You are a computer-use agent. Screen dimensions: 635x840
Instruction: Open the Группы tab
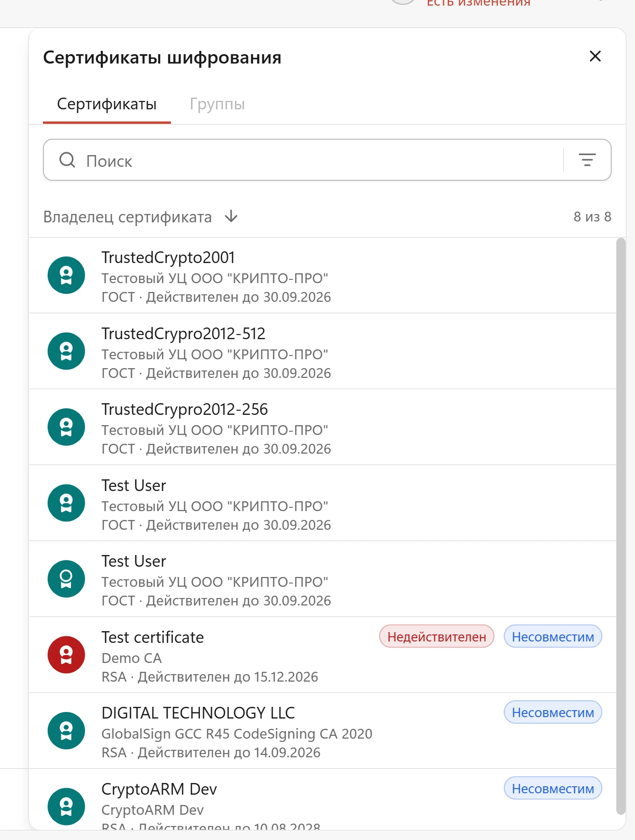coord(217,104)
